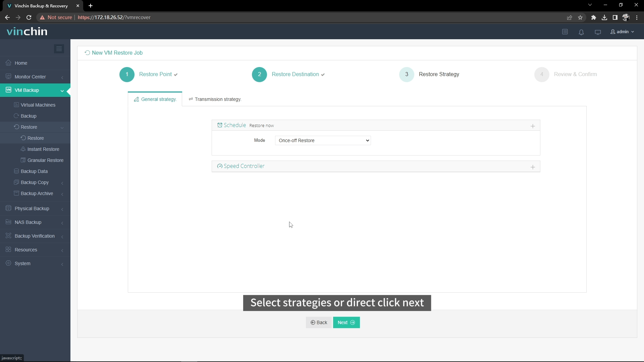
Task: Click the notification bell icon
Action: tap(581, 32)
